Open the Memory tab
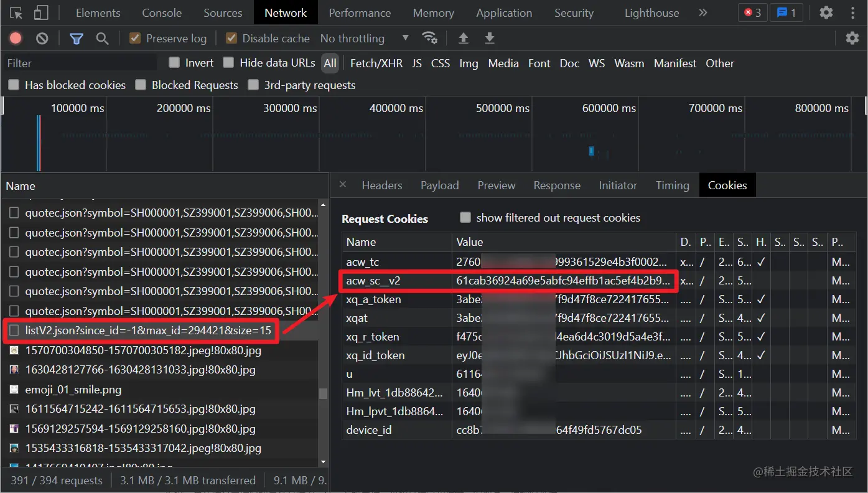This screenshot has width=868, height=493. click(434, 12)
